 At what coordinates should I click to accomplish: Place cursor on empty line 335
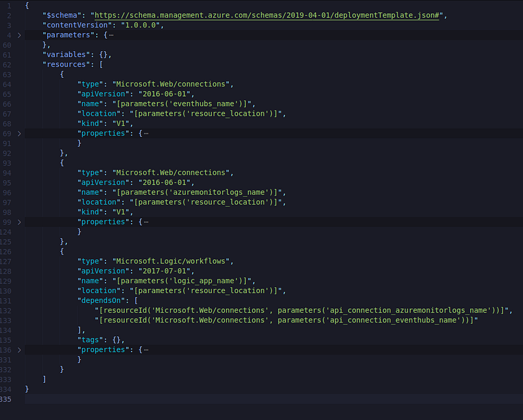273,399
